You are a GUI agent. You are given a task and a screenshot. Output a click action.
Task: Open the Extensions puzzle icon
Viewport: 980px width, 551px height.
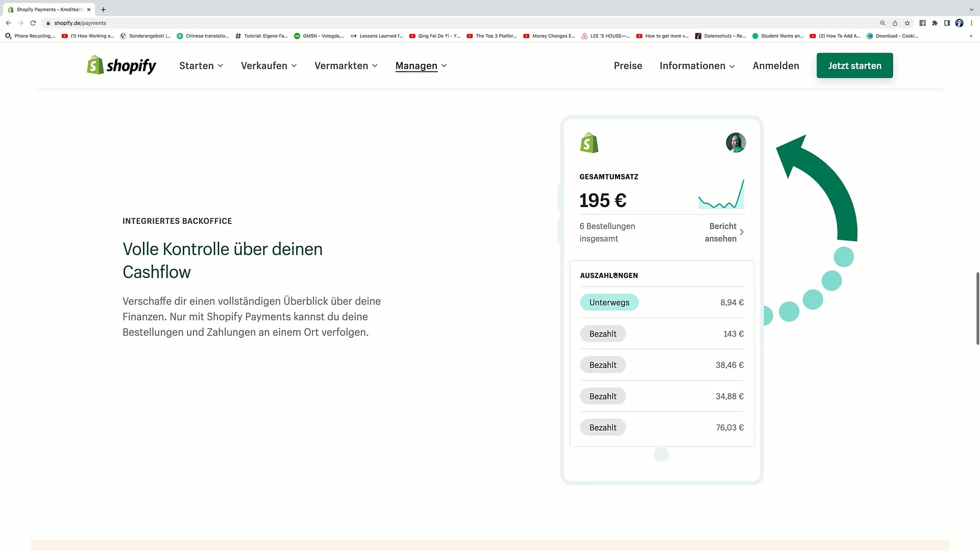click(x=935, y=23)
